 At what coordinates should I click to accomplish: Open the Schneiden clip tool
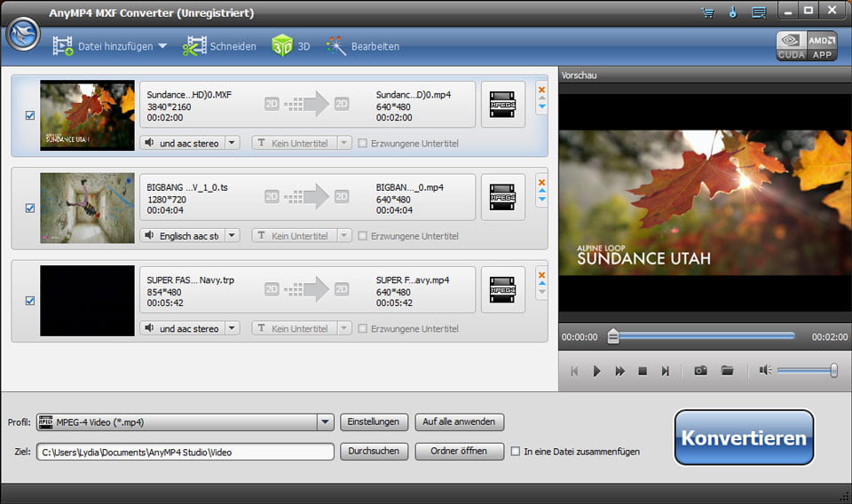click(x=219, y=46)
